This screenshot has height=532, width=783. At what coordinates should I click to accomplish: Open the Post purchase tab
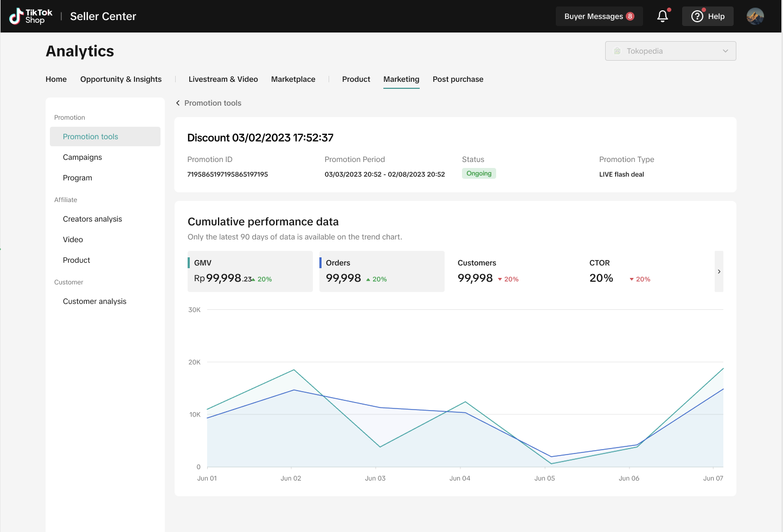(x=458, y=79)
